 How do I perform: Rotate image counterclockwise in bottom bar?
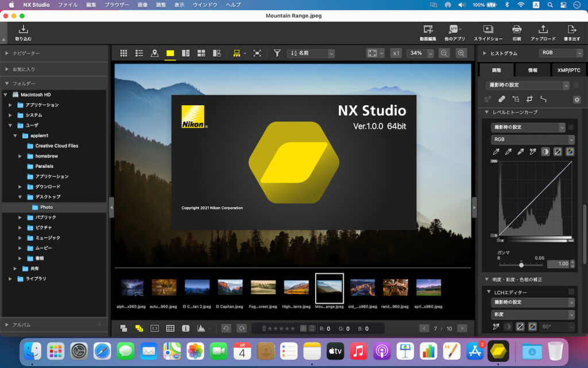226,328
